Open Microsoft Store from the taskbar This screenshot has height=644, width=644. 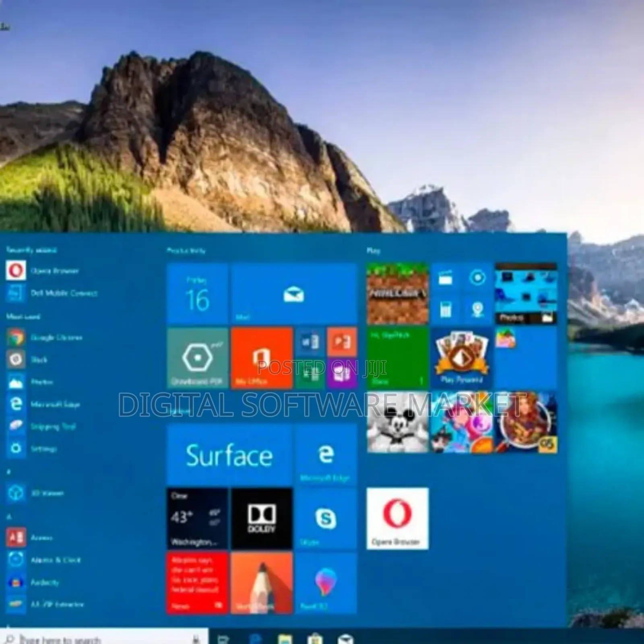[315, 638]
